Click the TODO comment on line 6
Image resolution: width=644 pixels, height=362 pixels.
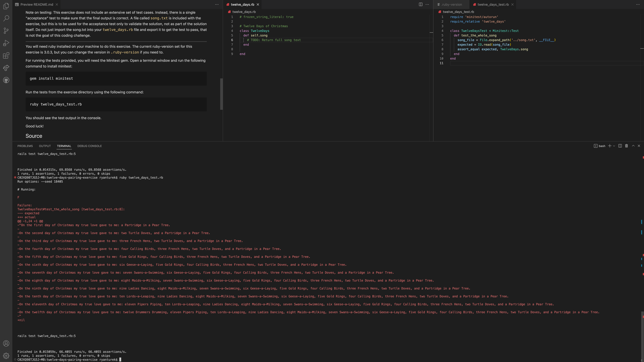pyautogui.click(x=274, y=40)
